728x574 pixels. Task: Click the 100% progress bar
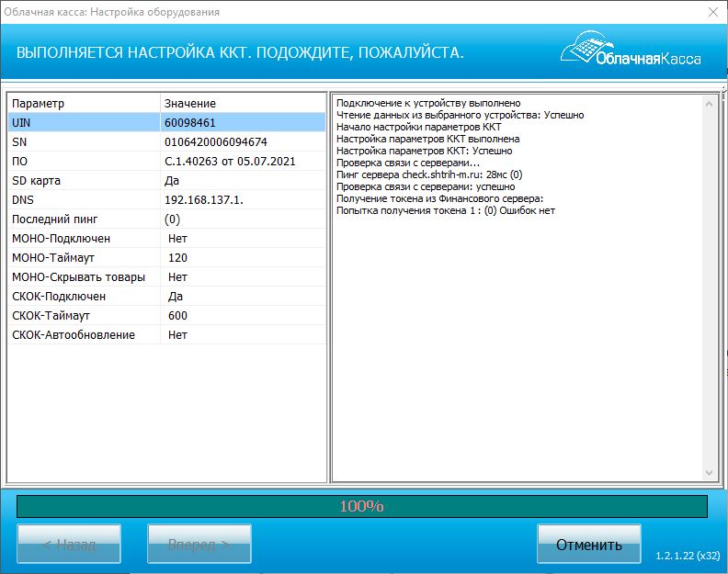tap(362, 506)
